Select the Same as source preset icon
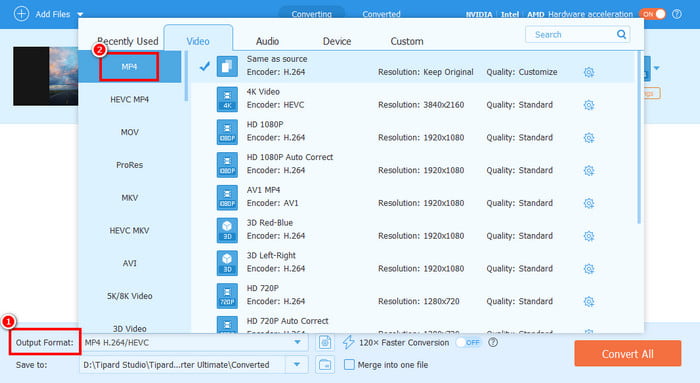700x383 pixels. coord(227,66)
